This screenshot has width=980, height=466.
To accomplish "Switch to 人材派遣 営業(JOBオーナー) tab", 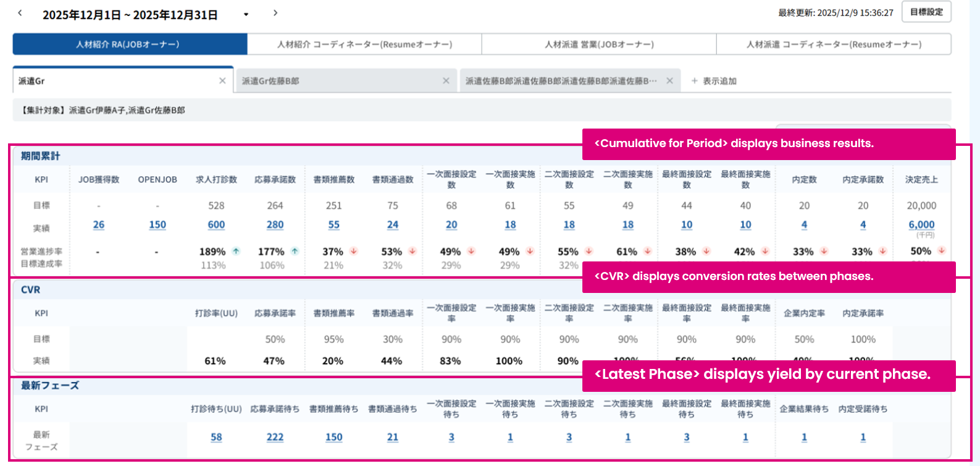I will click(599, 44).
